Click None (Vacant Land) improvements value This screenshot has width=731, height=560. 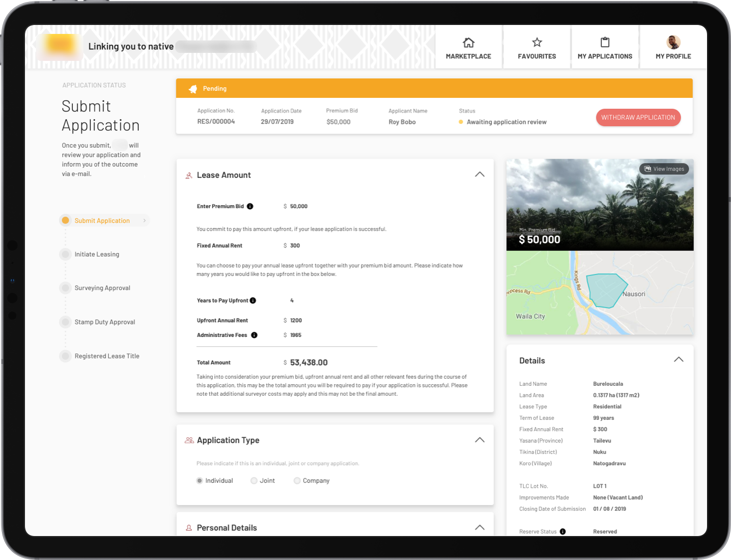click(x=618, y=498)
